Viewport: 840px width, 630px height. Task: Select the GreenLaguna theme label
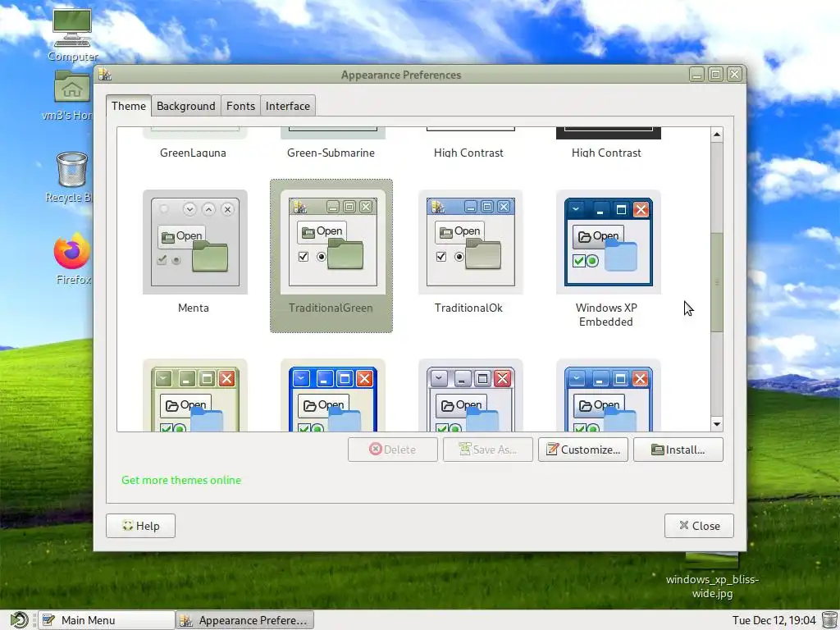click(193, 153)
